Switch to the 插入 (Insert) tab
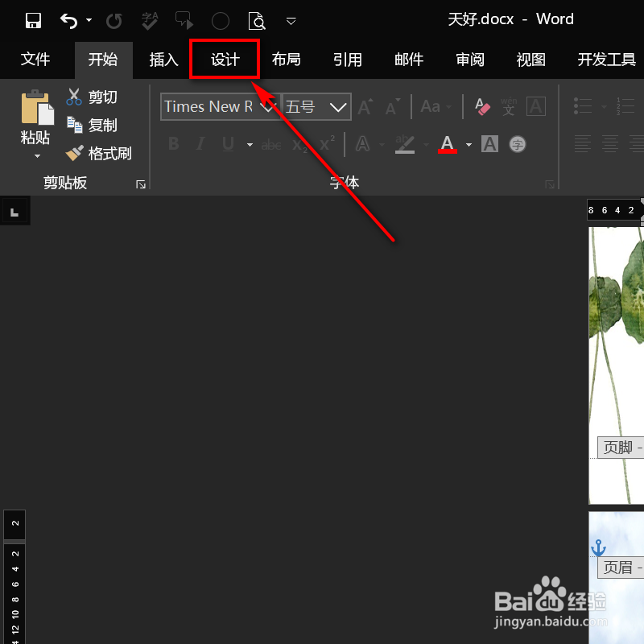The height and width of the screenshot is (644, 644). pos(164,59)
